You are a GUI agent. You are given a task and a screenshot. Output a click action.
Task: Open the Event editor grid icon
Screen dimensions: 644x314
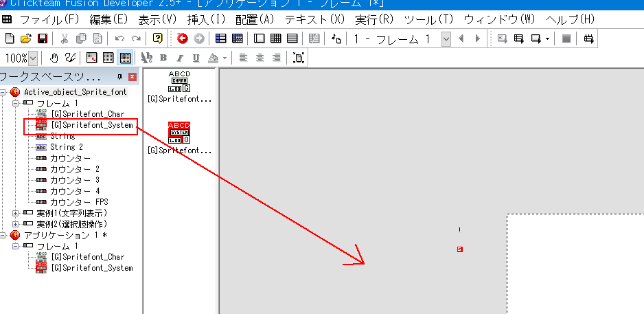(x=275, y=39)
